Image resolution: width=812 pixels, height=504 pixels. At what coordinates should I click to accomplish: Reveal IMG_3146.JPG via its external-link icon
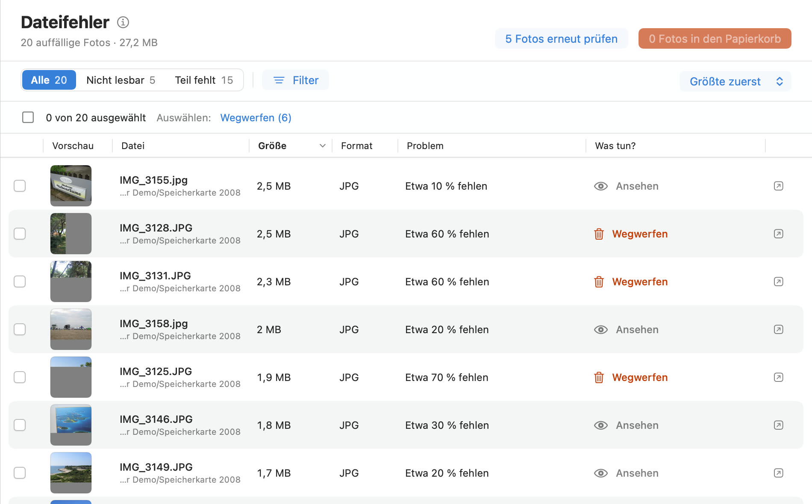click(778, 425)
